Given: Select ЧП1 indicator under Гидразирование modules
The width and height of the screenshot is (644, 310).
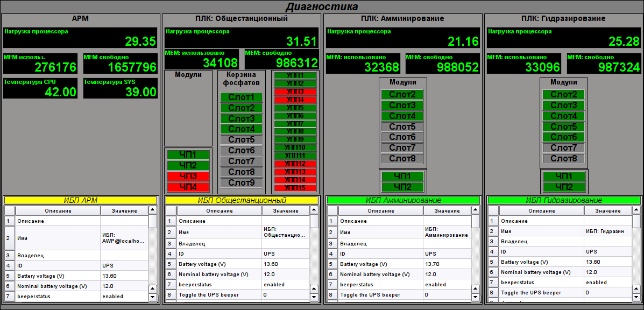Looking at the screenshot, I should tap(563, 176).
